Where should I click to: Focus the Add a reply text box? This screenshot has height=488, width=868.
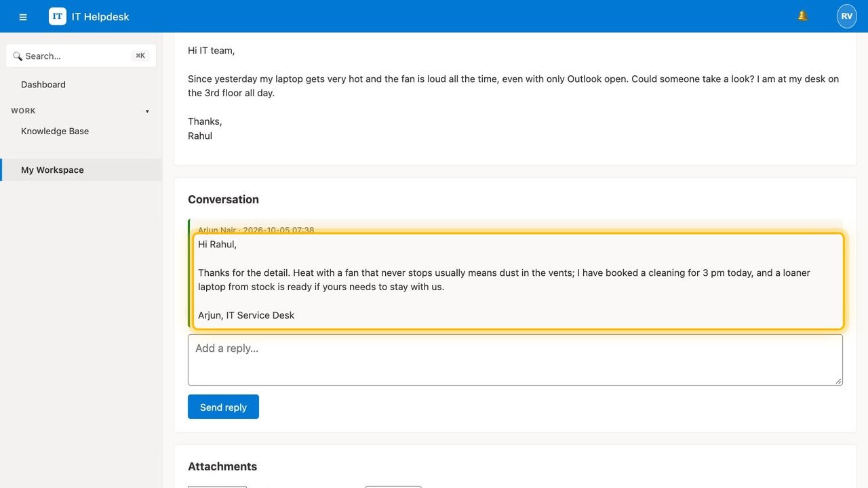point(515,360)
